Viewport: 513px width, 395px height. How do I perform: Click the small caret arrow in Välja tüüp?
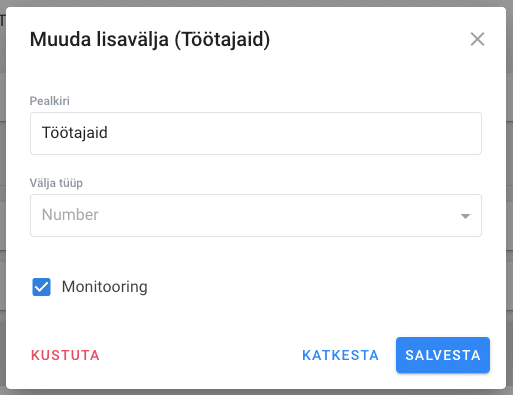(x=465, y=216)
